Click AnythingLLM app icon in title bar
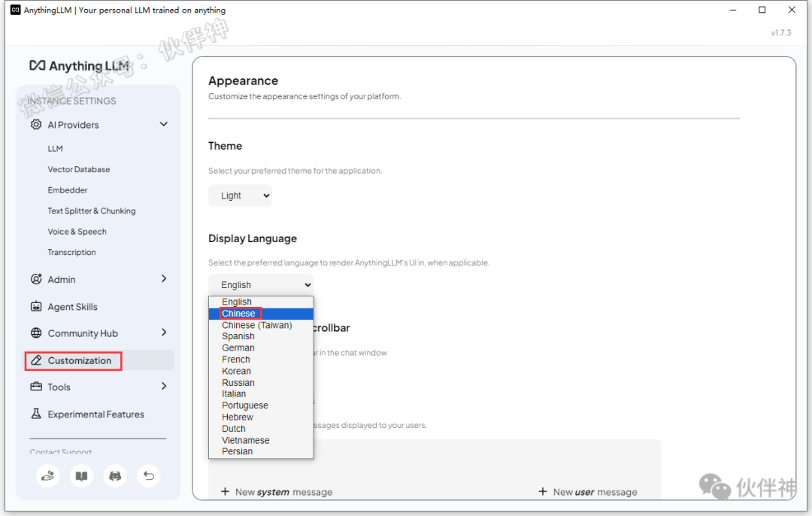812x516 pixels. 16,10
